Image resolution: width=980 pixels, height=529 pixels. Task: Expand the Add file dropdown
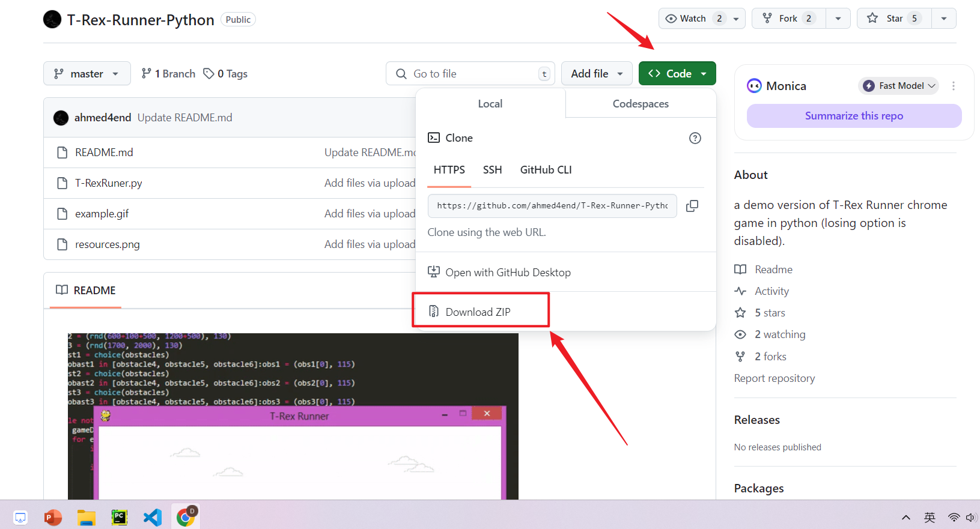[x=597, y=73]
